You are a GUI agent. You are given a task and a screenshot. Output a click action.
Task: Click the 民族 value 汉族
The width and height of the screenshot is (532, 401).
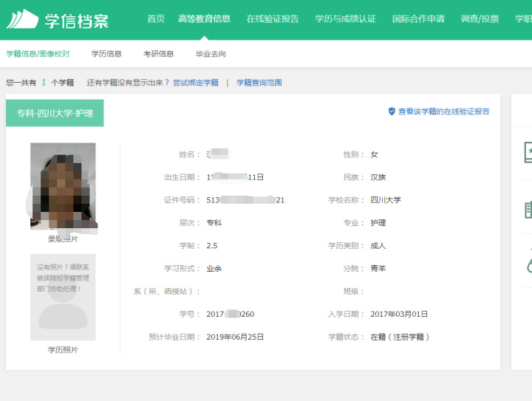(378, 177)
